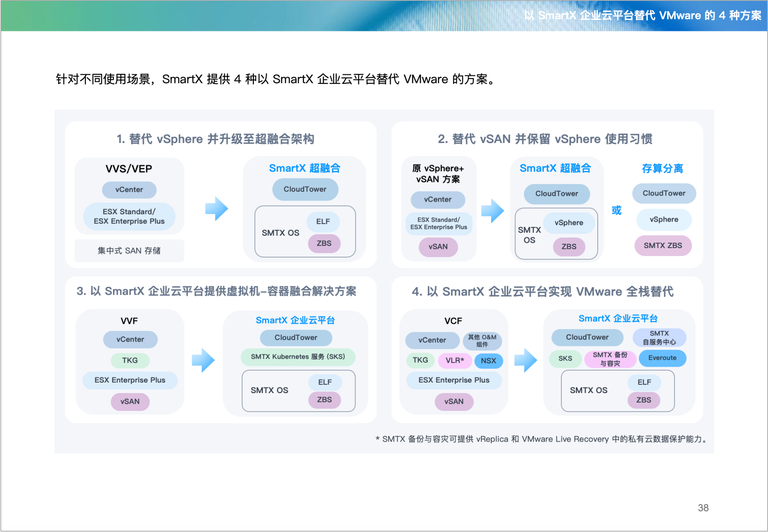Click the 其他 O&M 组件 pill
Viewport: 768px width, 532px height.
pos(482,340)
